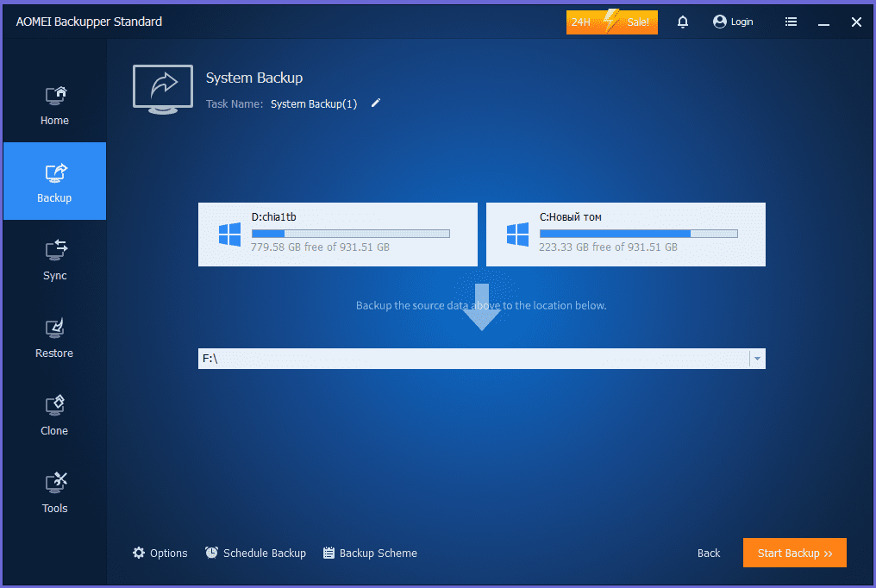The width and height of the screenshot is (876, 588).
Task: Open the hamburger menu in title bar
Action: (791, 22)
